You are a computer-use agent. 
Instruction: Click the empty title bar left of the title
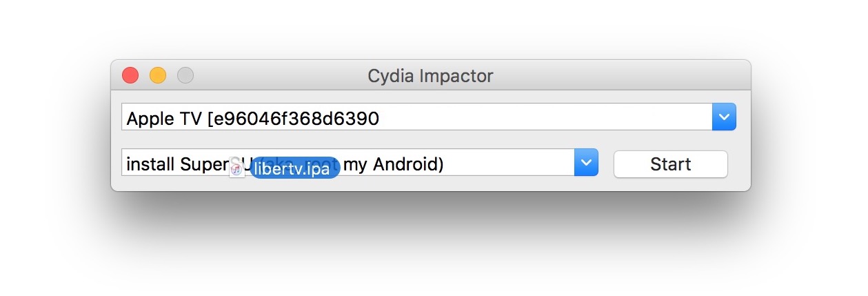point(276,75)
